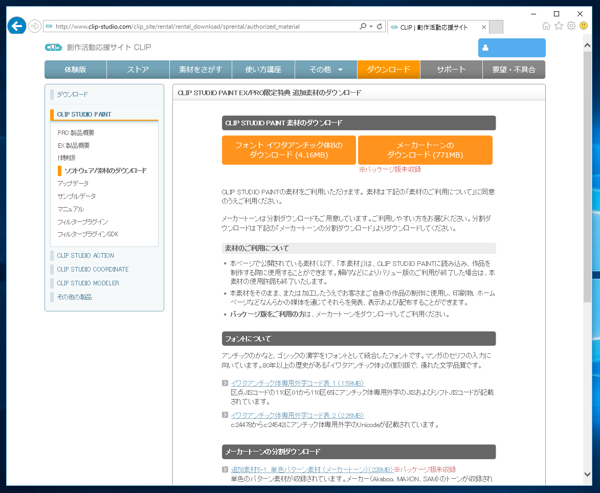The width and height of the screenshot is (600, 493).
Task: Open the アップデータ sidebar link
Action: pos(73,183)
